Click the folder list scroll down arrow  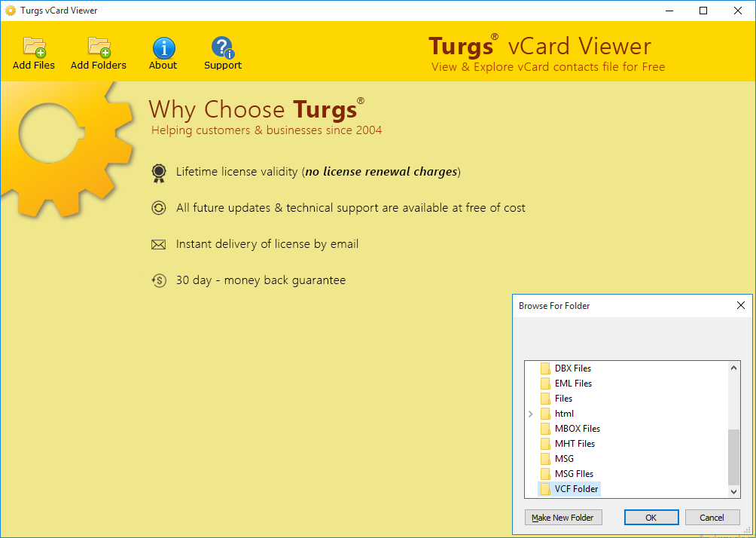click(734, 492)
